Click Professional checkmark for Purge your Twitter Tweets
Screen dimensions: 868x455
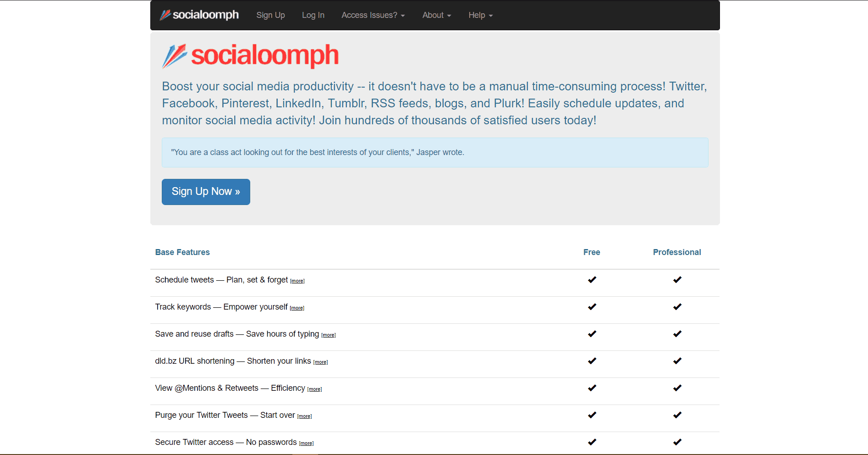677,415
